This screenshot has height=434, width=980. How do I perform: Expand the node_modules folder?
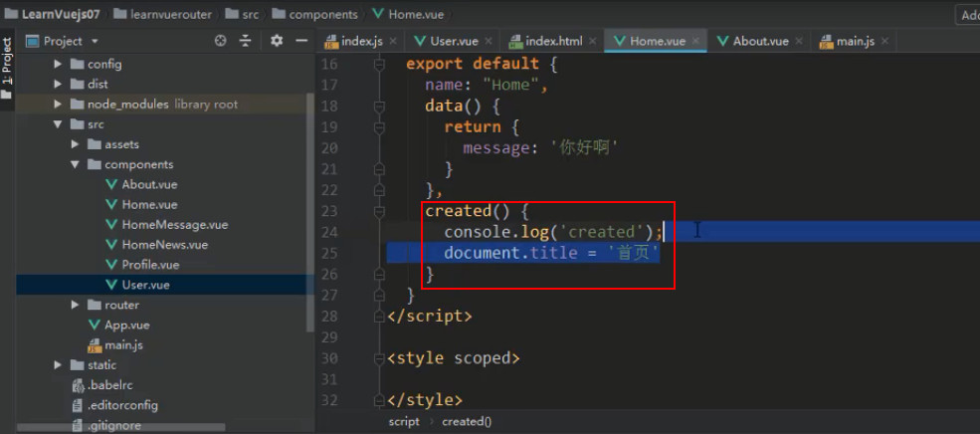[58, 105]
